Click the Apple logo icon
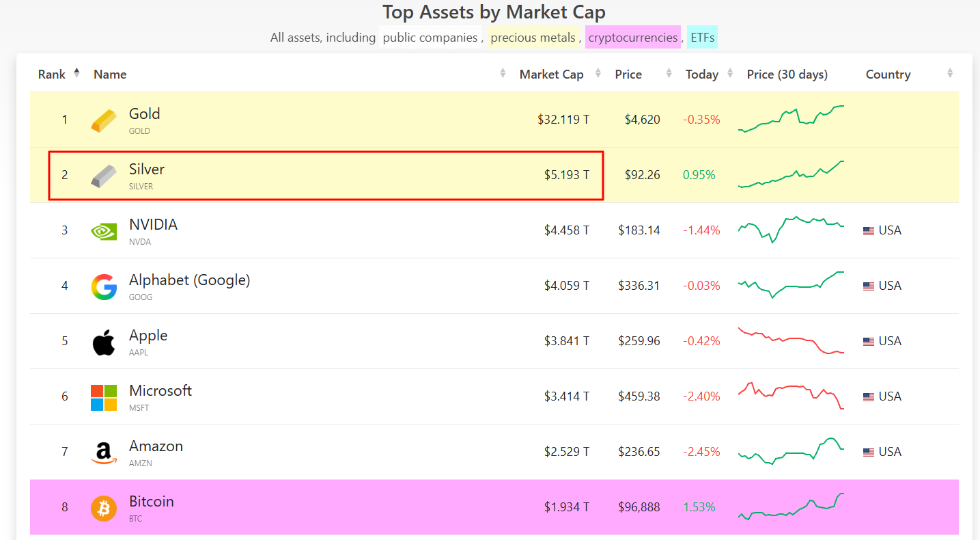 [x=104, y=342]
